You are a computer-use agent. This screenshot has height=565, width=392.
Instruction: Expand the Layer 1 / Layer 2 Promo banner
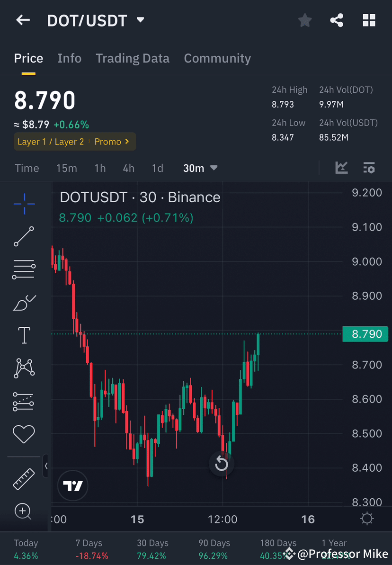74,141
